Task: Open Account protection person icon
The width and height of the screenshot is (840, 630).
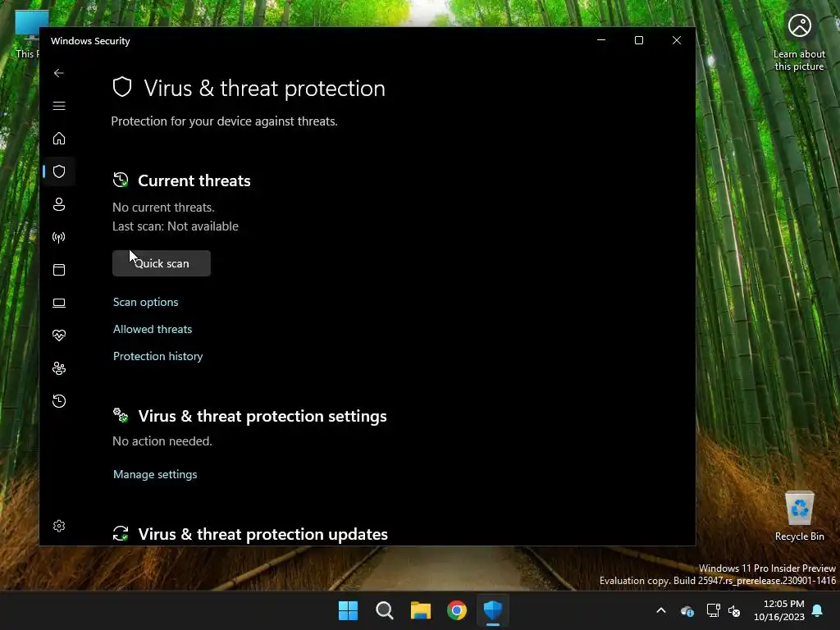Action: click(x=59, y=204)
